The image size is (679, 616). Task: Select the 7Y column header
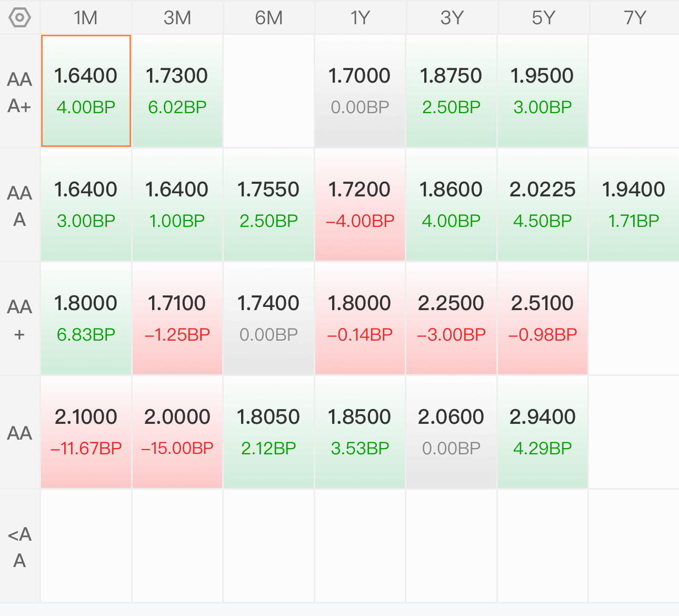click(634, 17)
